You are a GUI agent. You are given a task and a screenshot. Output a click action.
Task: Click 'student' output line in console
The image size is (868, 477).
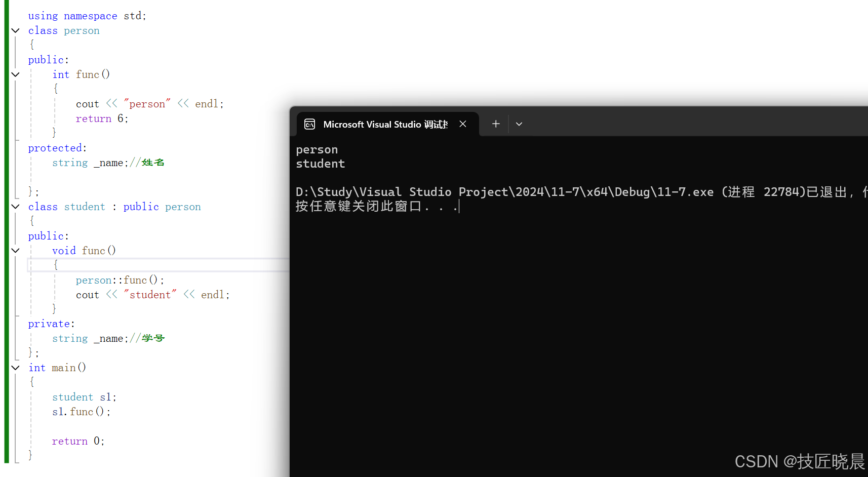320,164
